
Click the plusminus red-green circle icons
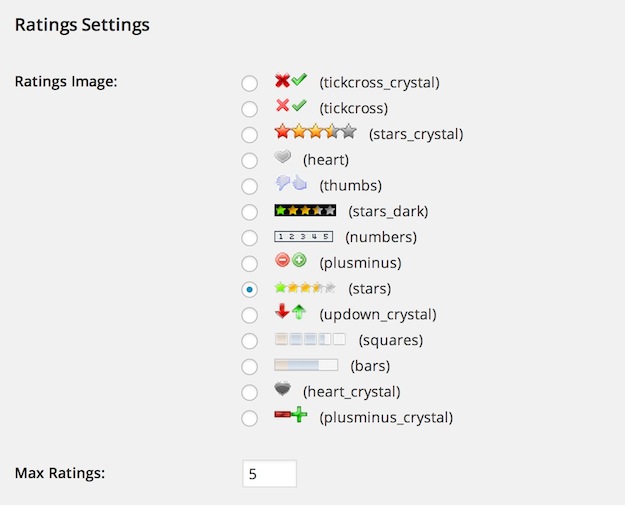click(291, 260)
